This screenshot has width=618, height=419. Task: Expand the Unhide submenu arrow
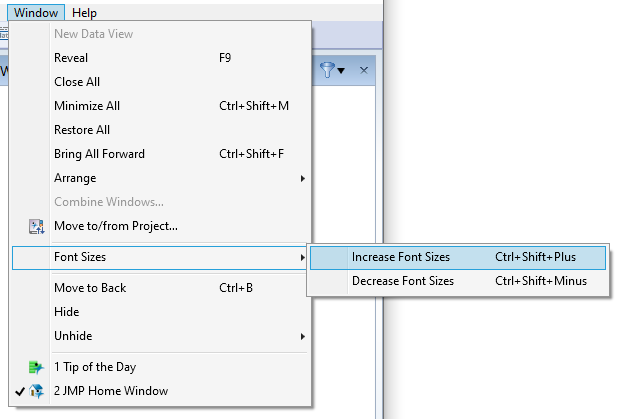(x=303, y=336)
